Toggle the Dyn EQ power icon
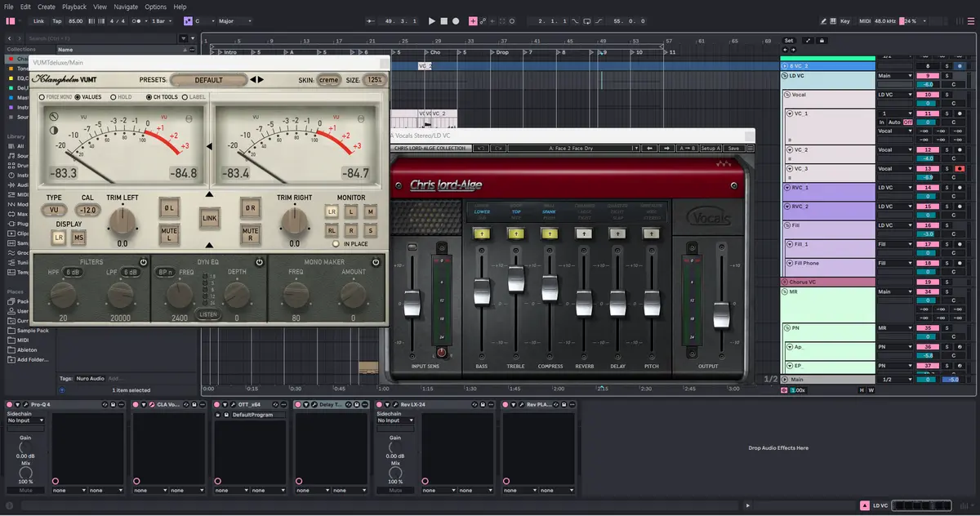 (260, 262)
